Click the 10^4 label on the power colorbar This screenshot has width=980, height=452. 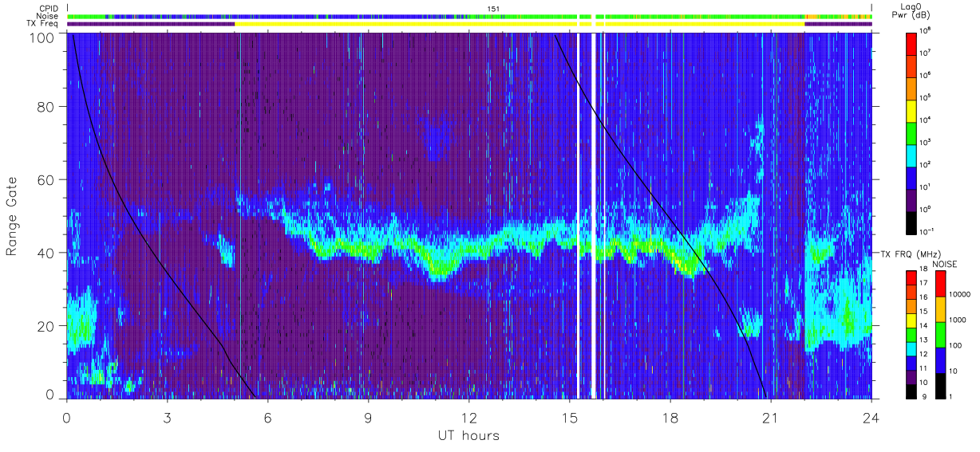[926, 120]
